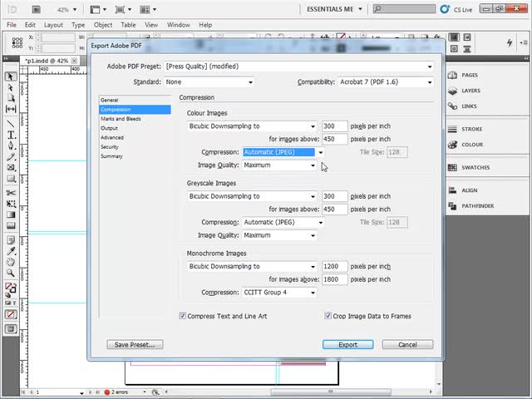This screenshot has width=532, height=399.
Task: Open the Standard dropdown set to None
Action: (x=209, y=82)
